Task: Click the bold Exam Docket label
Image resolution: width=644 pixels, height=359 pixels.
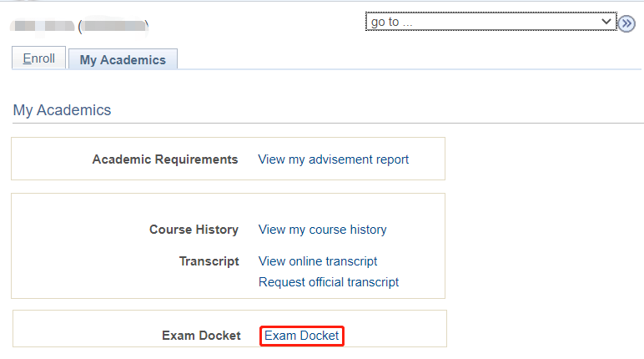Action: coord(201,336)
